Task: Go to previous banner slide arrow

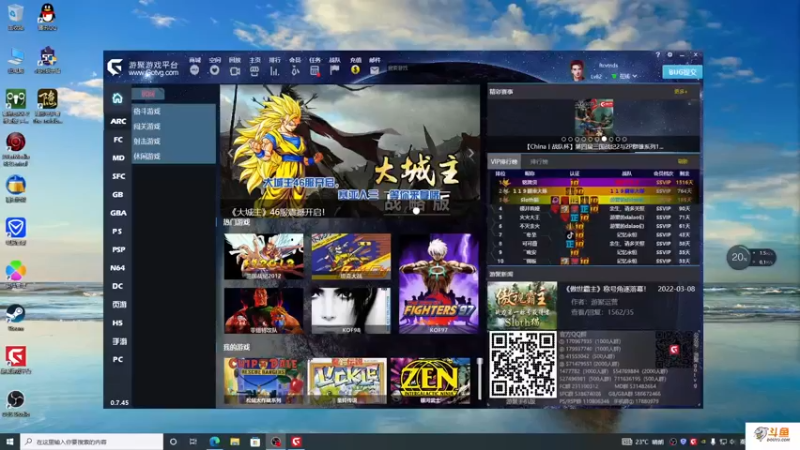Action: click(231, 153)
